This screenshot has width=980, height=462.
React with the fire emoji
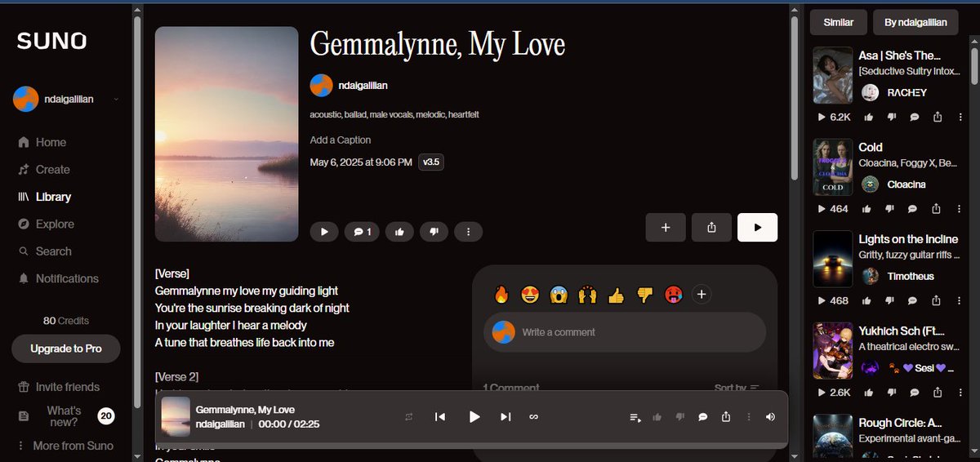click(503, 295)
